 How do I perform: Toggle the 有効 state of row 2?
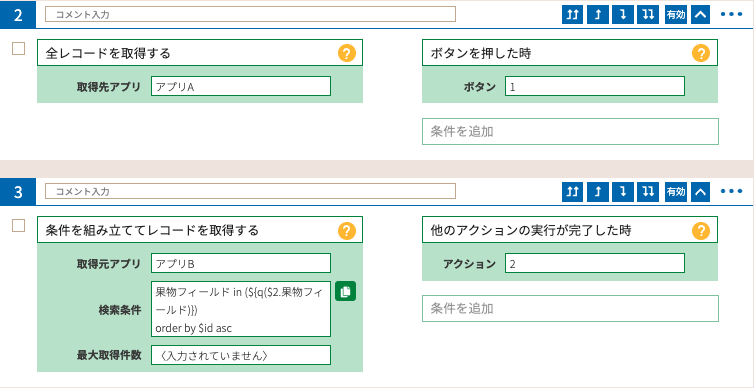click(x=675, y=14)
